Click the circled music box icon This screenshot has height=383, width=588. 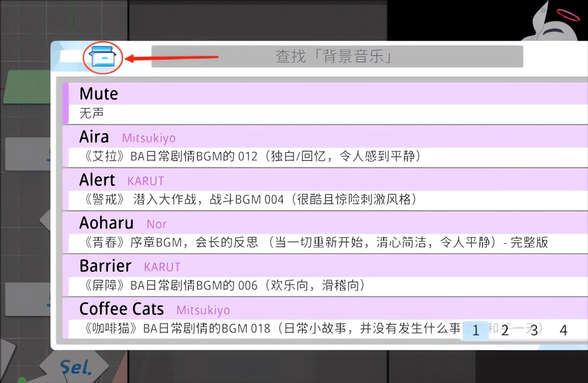coord(102,57)
